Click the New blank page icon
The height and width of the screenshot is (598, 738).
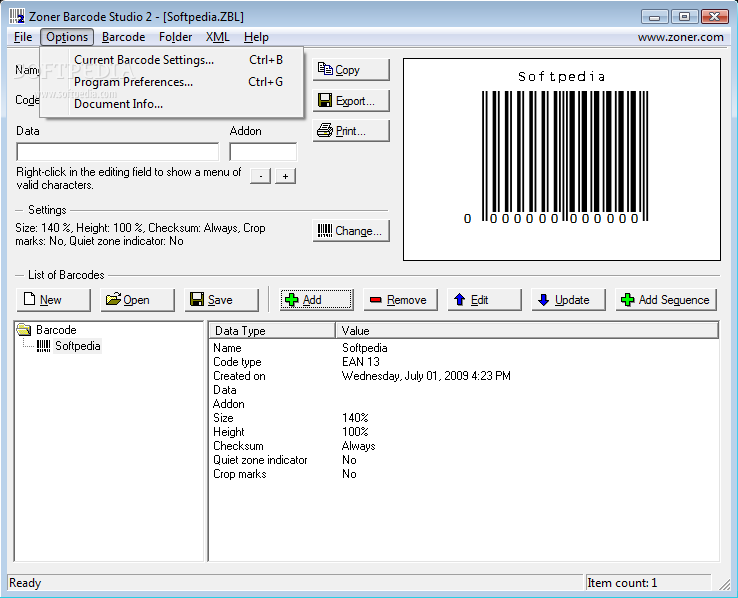(x=29, y=299)
